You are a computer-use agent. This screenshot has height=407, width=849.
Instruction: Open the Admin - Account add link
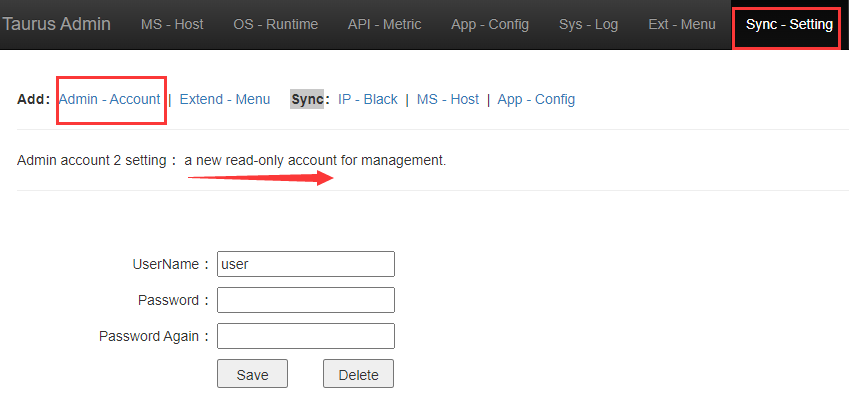tap(109, 100)
